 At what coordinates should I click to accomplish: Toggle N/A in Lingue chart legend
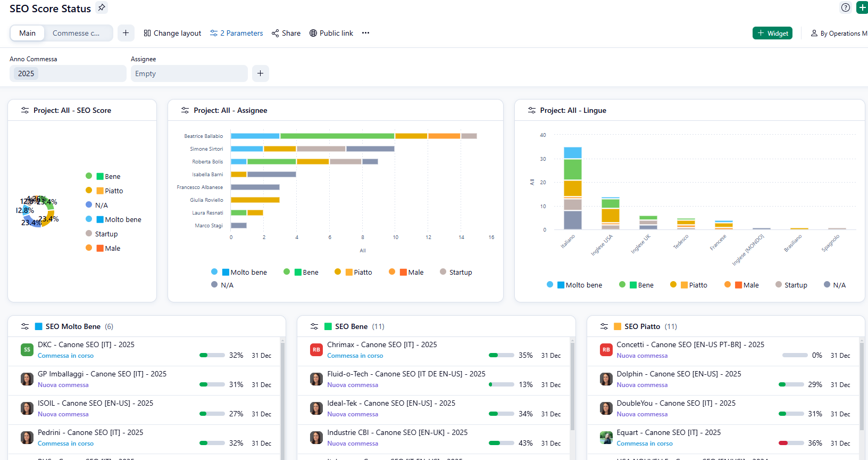pos(834,285)
